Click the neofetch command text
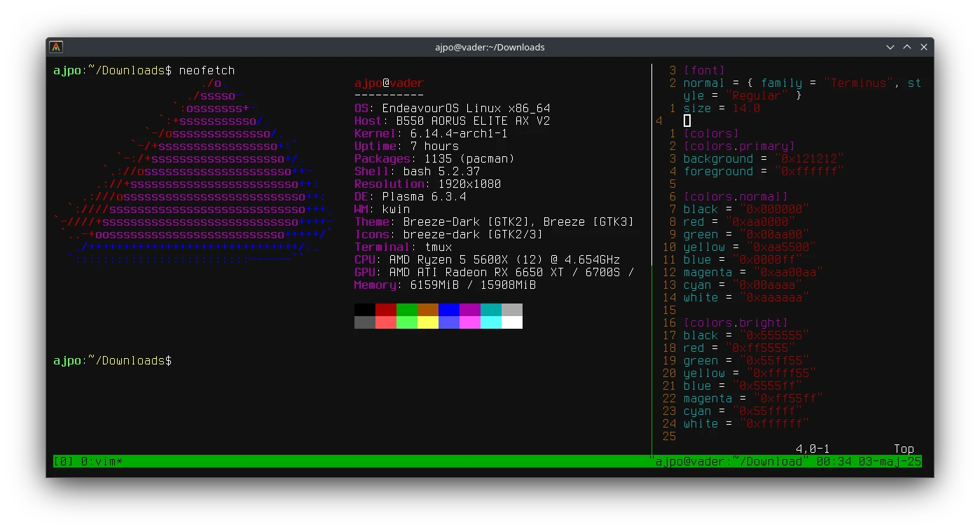Viewport: 980px width, 532px height. tap(207, 70)
